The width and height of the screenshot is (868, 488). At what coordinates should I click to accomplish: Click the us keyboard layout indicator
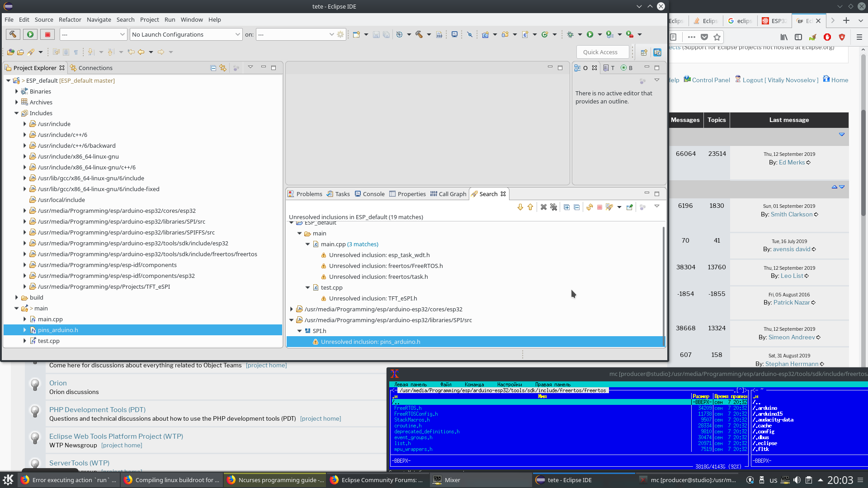774,480
